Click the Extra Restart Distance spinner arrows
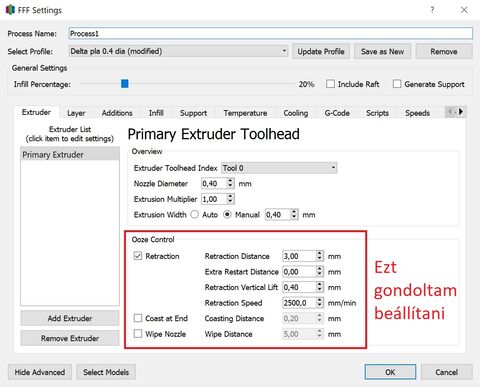This screenshot has height=387, width=480. (319, 272)
